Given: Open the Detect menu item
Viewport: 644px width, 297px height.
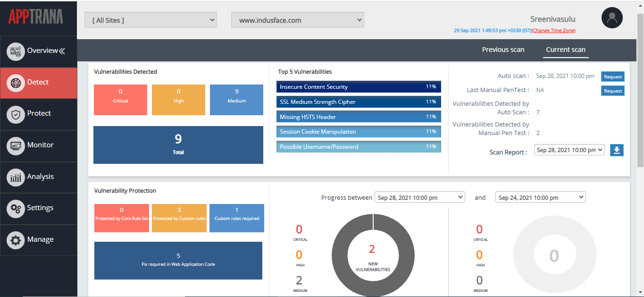Looking at the screenshot, I should coord(39,83).
